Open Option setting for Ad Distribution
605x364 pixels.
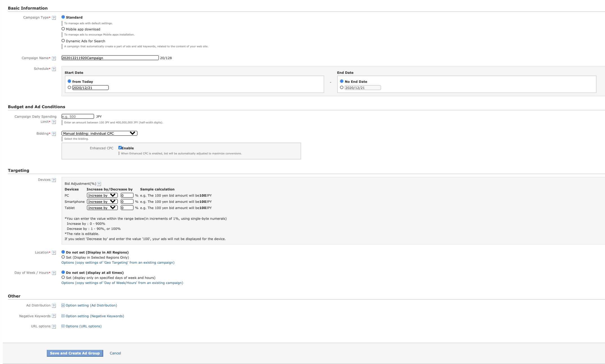tap(91, 305)
